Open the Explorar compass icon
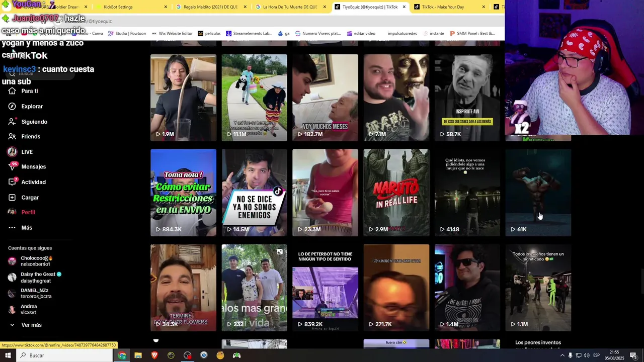 12,106
